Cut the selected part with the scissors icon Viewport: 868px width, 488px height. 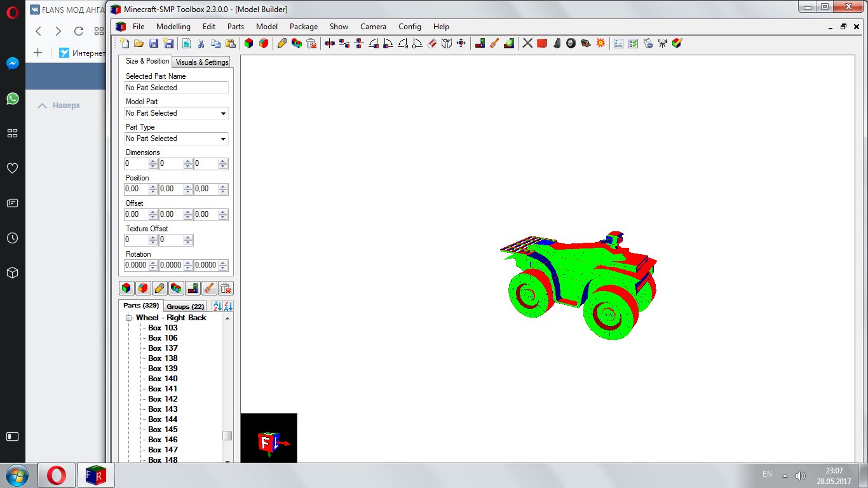coord(201,43)
